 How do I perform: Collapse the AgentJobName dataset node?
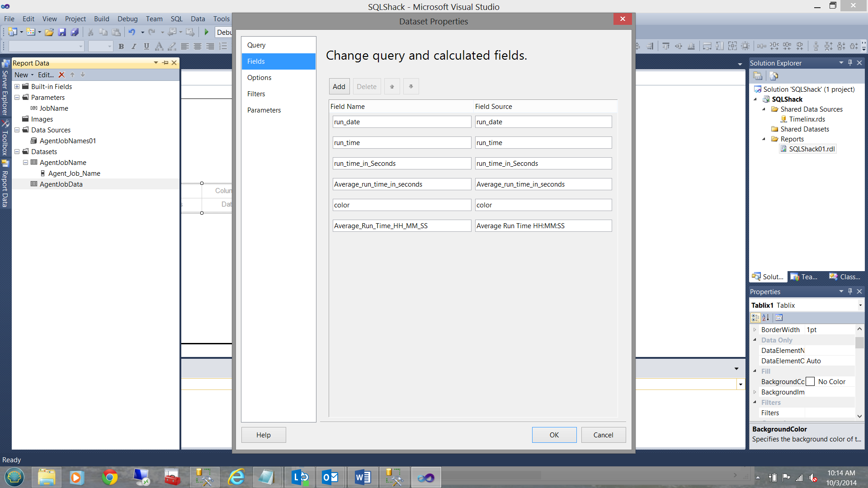coord(26,163)
